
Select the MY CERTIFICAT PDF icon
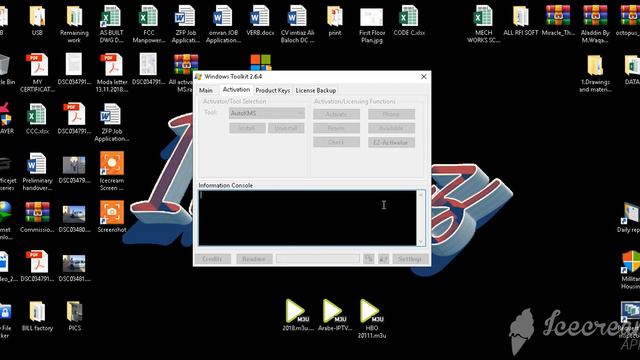point(37,65)
